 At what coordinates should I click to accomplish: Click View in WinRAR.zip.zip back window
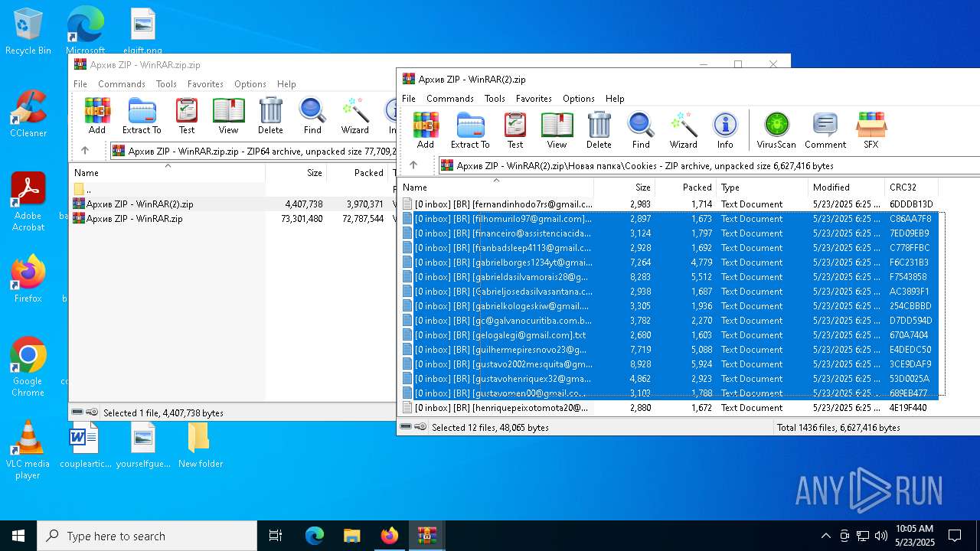click(x=228, y=116)
